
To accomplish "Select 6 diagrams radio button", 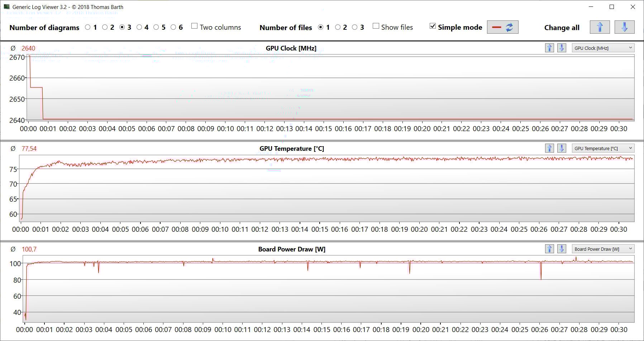I will tap(173, 27).
